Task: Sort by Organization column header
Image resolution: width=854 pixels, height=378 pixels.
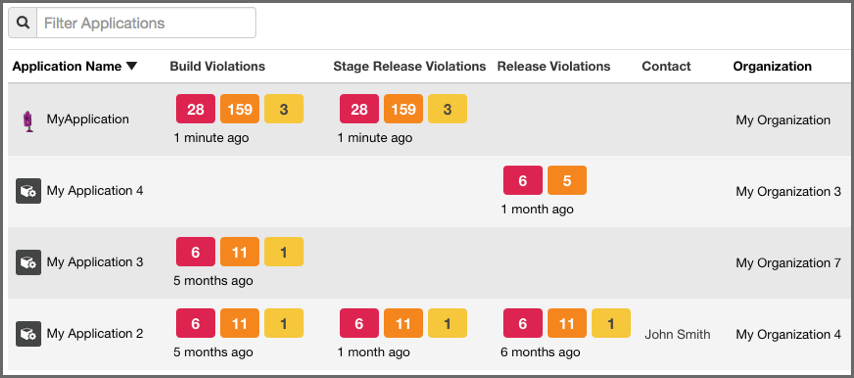Action: pyautogui.click(x=772, y=66)
